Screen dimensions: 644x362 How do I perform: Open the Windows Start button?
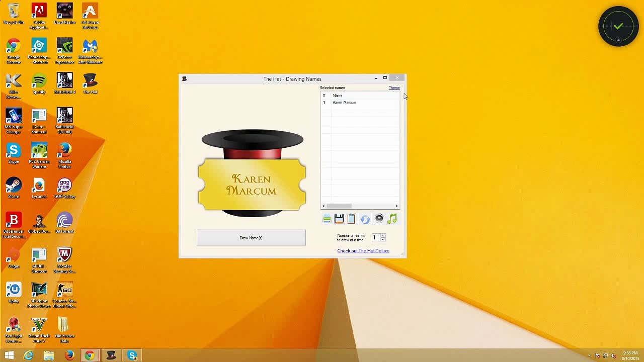pos(9,355)
